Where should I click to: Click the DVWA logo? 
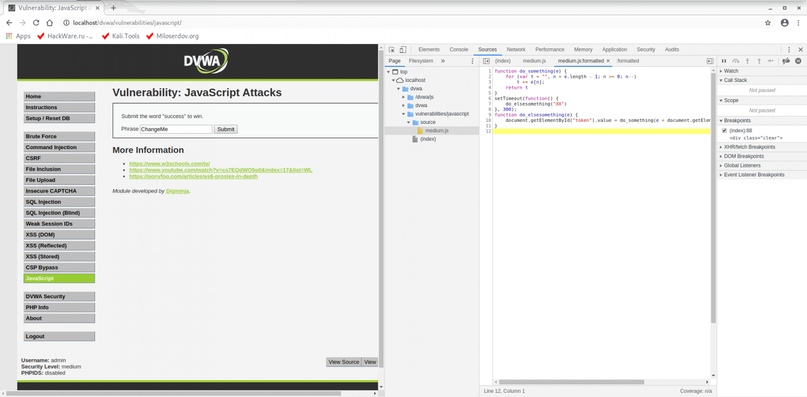click(x=206, y=61)
